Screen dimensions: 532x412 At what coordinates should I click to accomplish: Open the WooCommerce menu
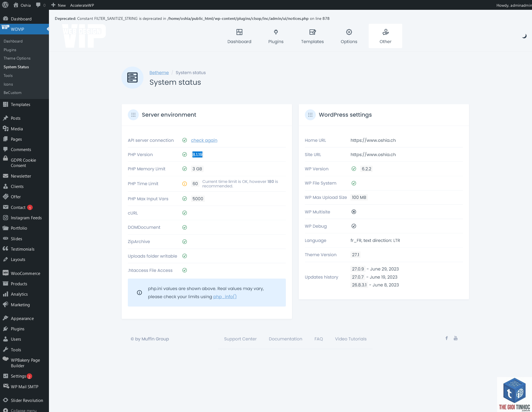(x=24, y=273)
